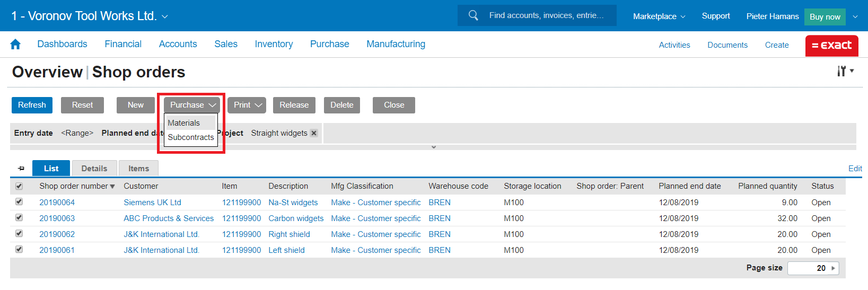The width and height of the screenshot is (868, 290).
Task: Uncheck shop order 20190061 checkbox
Action: click(19, 250)
